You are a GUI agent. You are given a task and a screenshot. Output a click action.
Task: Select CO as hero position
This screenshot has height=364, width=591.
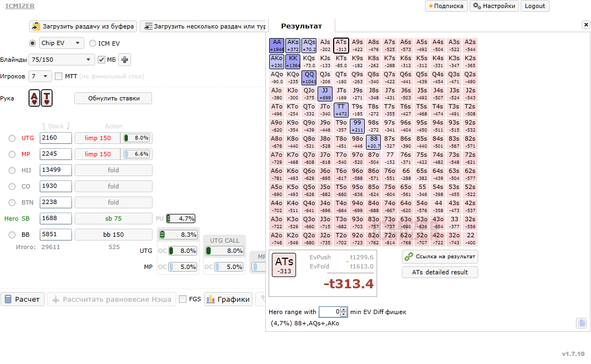point(12,186)
